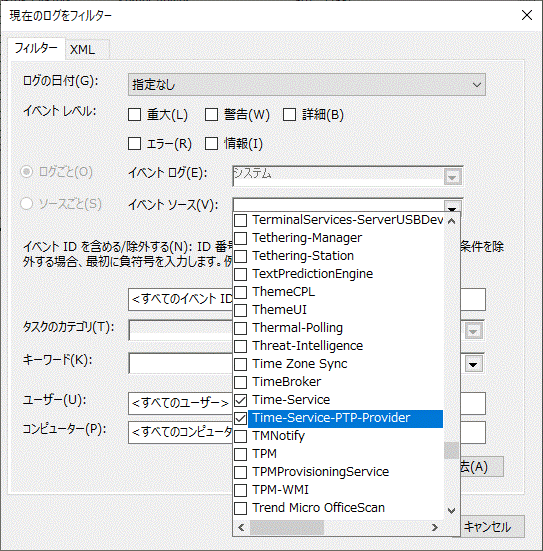543x551 pixels.
Task: Open the ログの日付 dropdown
Action: tap(307, 84)
